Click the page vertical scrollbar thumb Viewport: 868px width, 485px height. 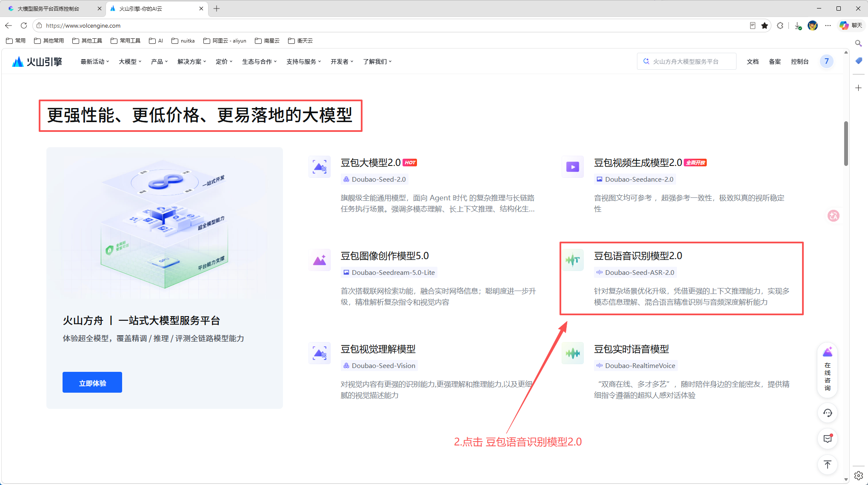click(846, 144)
